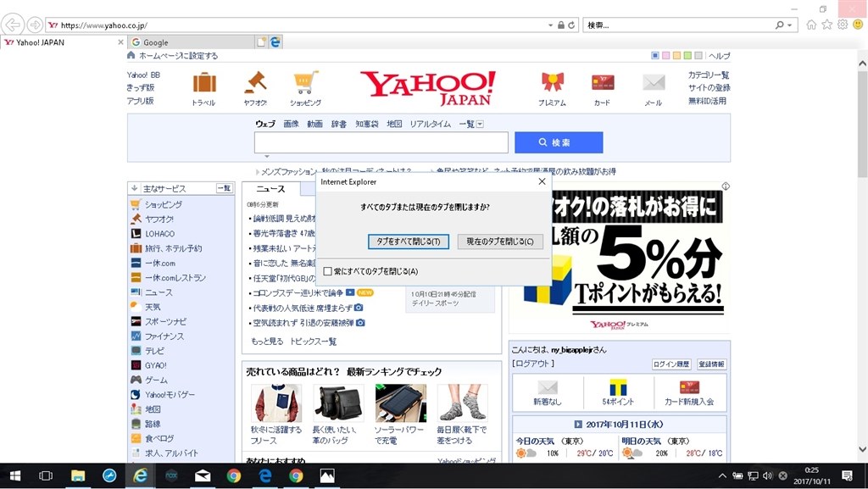This screenshot has height=489, width=868.
Task: Click the ad info icon above banner
Action: point(726,186)
